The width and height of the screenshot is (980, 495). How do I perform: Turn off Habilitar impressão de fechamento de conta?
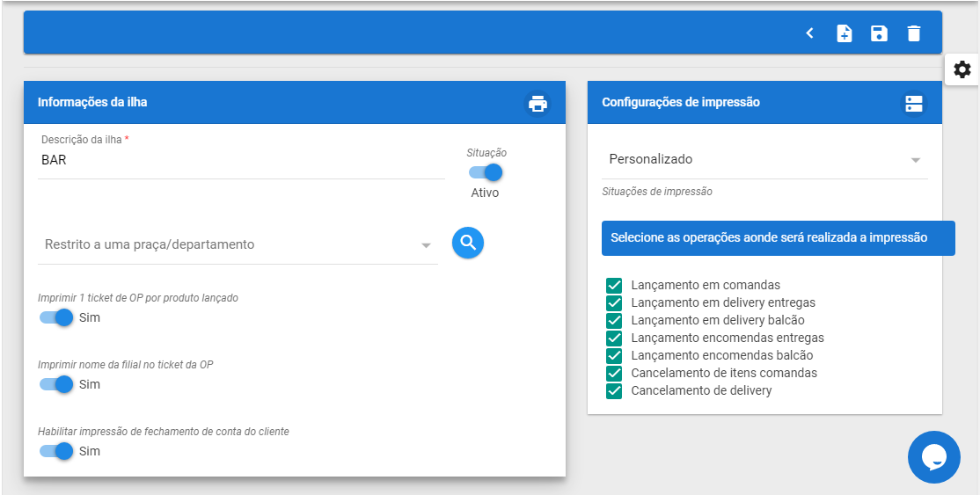point(56,451)
